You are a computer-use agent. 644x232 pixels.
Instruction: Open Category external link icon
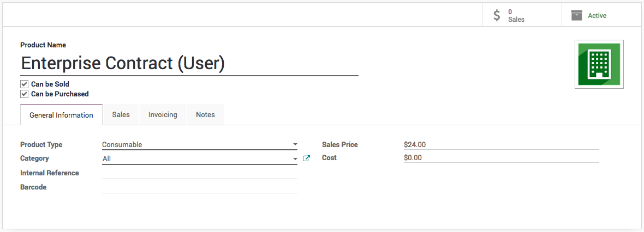pyautogui.click(x=306, y=158)
